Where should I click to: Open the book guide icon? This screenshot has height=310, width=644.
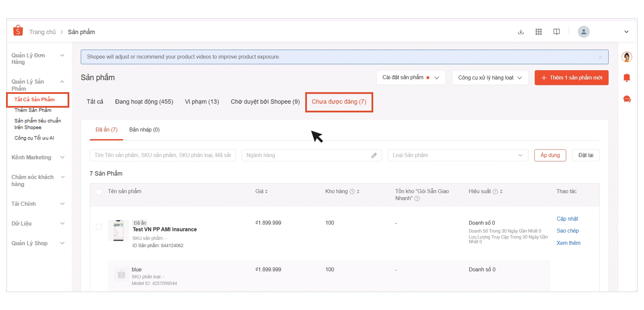coord(557,32)
